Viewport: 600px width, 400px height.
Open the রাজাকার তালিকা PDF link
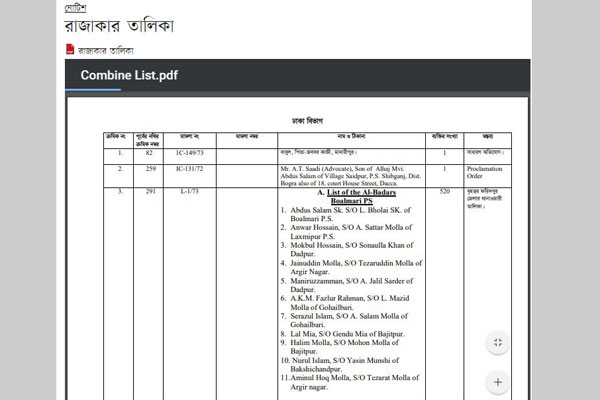click(106, 51)
